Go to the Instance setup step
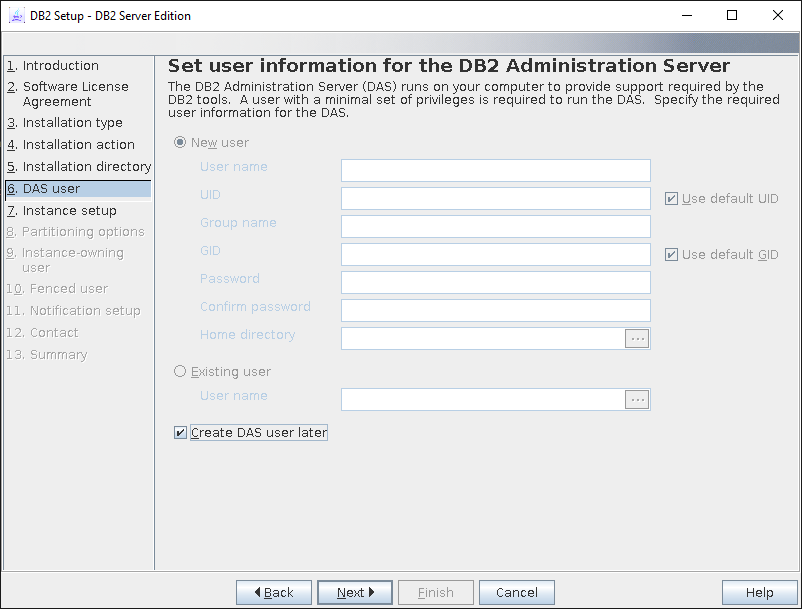This screenshot has height=611, width=802. [69, 211]
